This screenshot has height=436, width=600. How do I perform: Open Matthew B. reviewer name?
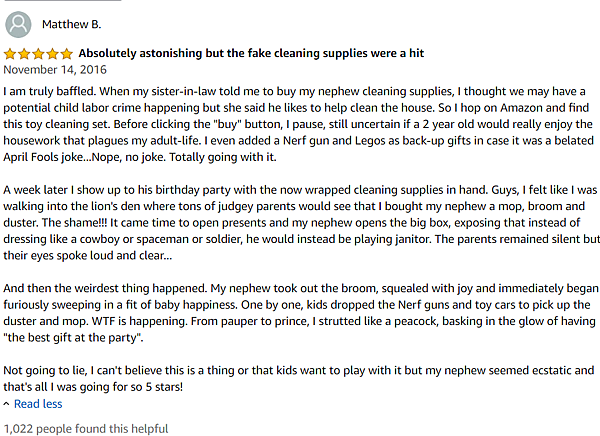(72, 24)
